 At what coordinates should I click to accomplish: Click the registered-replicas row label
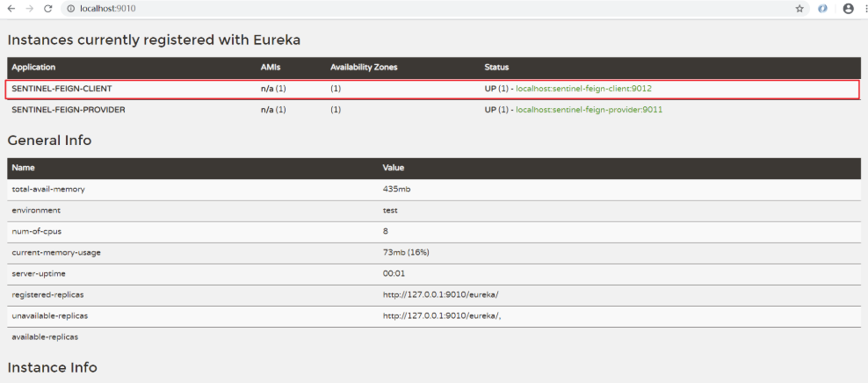47,294
